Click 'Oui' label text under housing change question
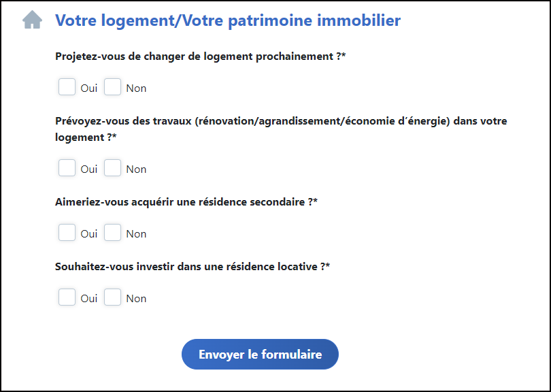 click(x=89, y=88)
